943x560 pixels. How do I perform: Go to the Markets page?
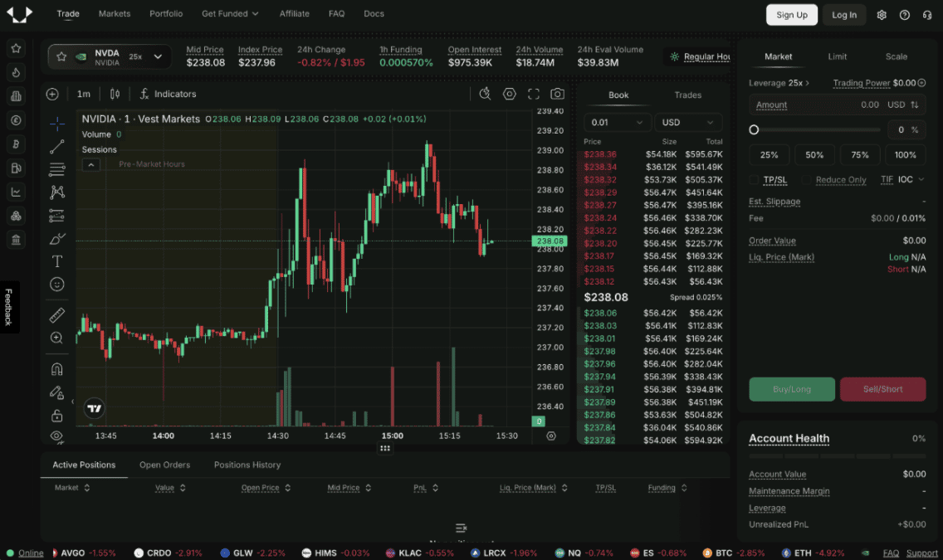pyautogui.click(x=115, y=14)
